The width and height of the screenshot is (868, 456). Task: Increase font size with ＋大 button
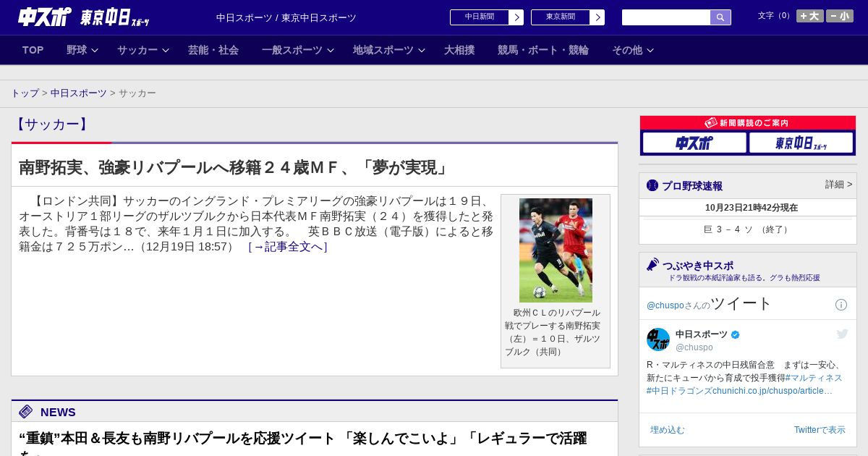tap(810, 16)
